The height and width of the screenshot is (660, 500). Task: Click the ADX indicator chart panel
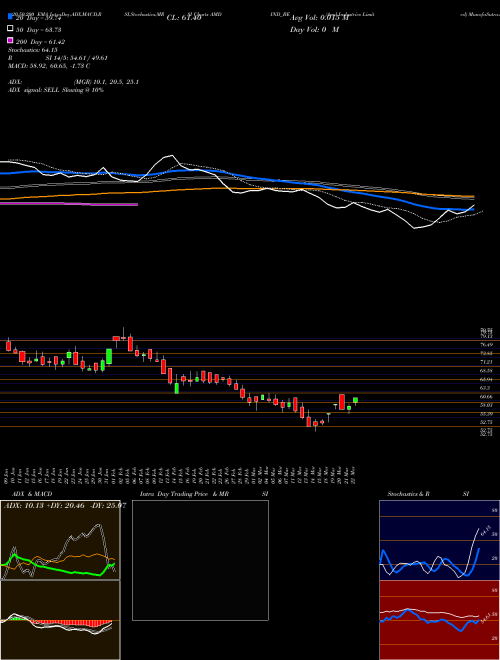pyautogui.click(x=60, y=540)
